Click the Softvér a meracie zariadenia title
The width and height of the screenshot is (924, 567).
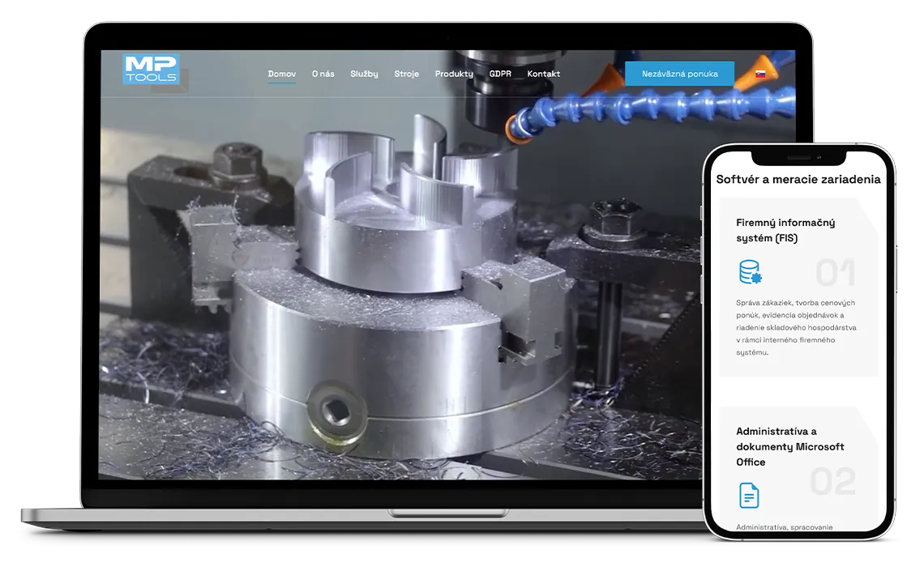798,179
